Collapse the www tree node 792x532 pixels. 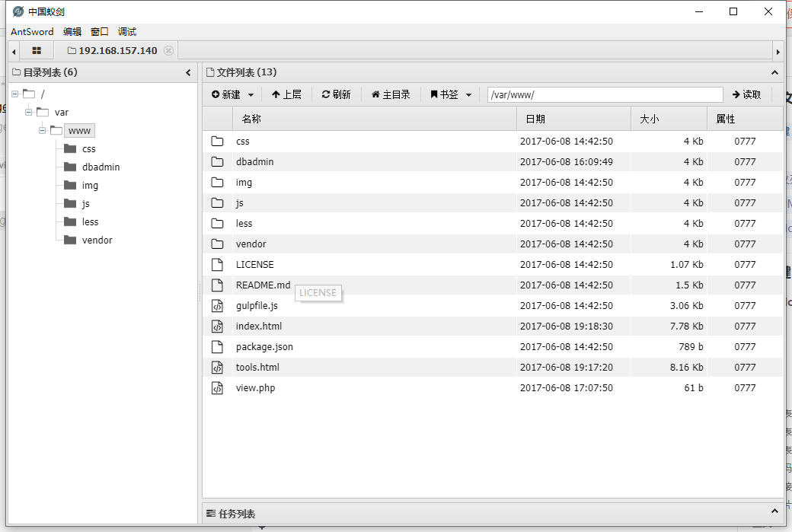tap(43, 130)
